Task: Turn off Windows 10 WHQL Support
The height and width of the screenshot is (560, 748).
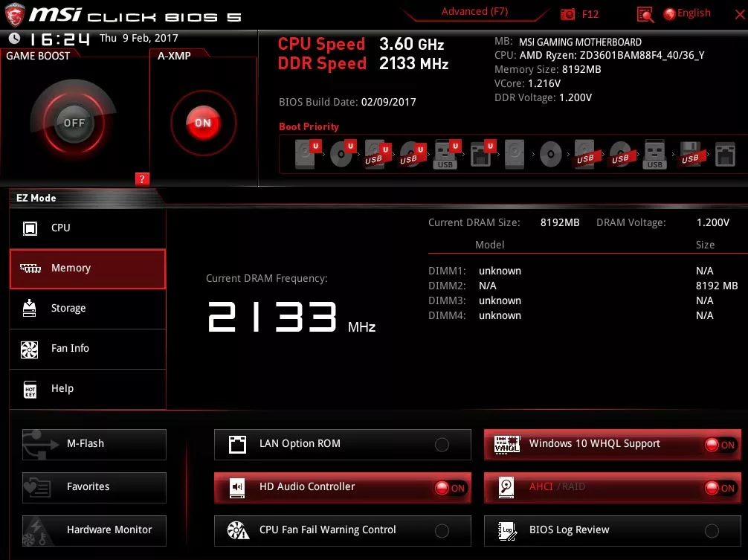Action: 720,445
